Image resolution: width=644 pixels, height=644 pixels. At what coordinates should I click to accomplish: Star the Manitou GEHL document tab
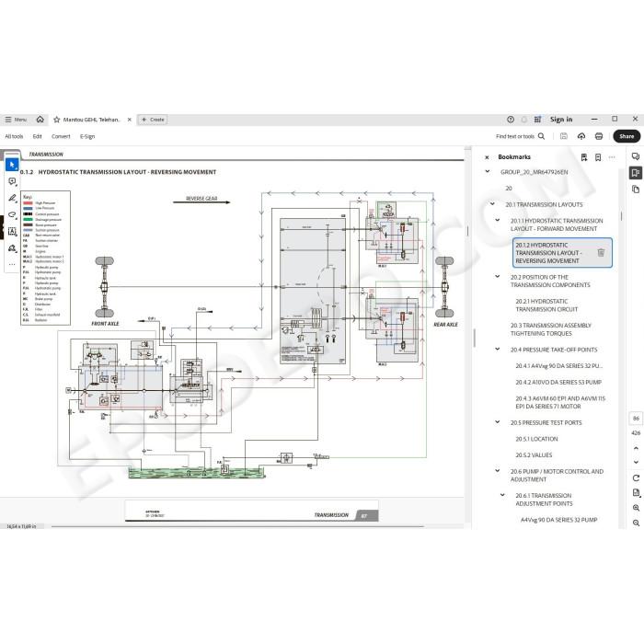[x=57, y=120]
